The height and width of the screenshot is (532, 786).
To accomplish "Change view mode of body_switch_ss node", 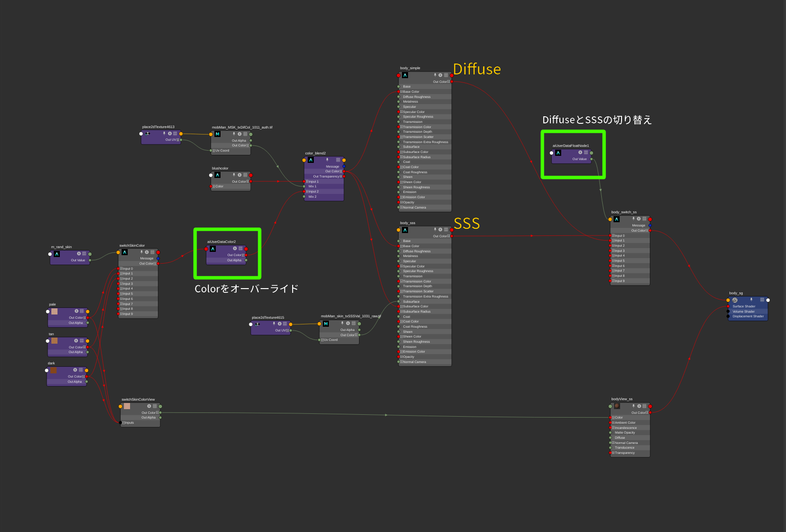I will [644, 219].
